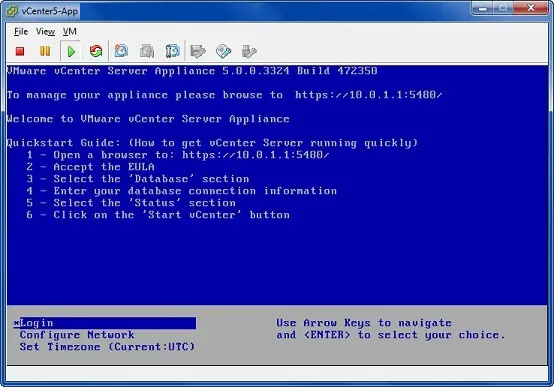Click 'Use Arrow Keys to navigate' hint
The image size is (554, 387).
pyautogui.click(x=364, y=323)
